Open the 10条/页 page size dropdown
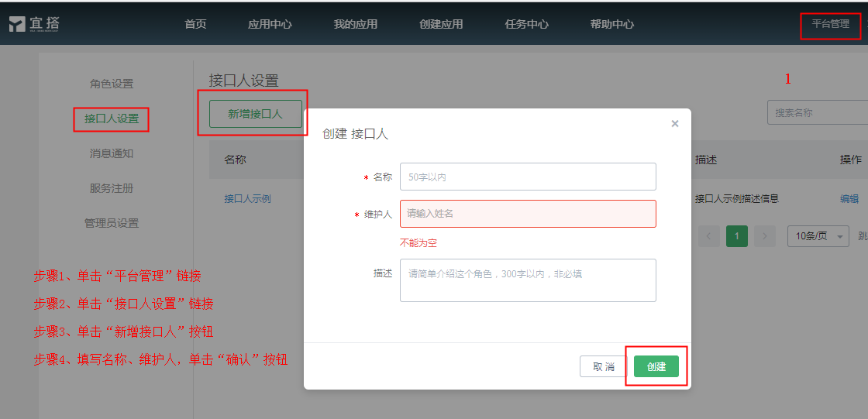Image resolution: width=868 pixels, height=419 pixels. point(818,236)
